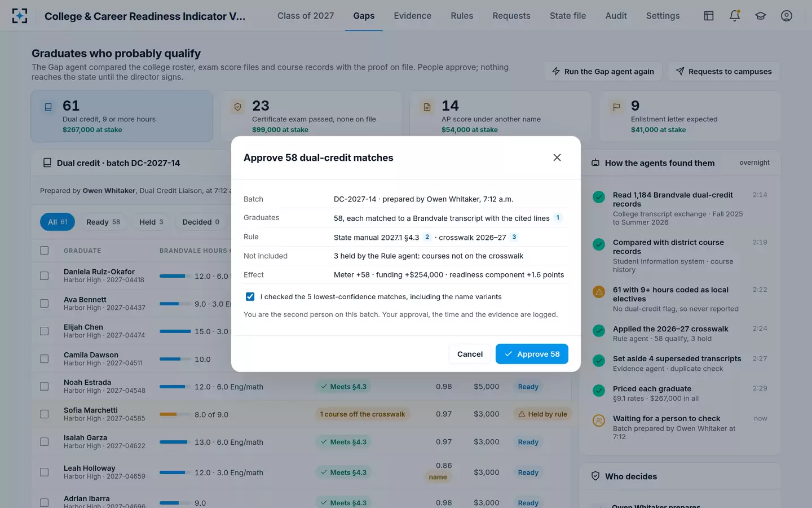Click the 1 course off the crosswalk badge

point(363,414)
